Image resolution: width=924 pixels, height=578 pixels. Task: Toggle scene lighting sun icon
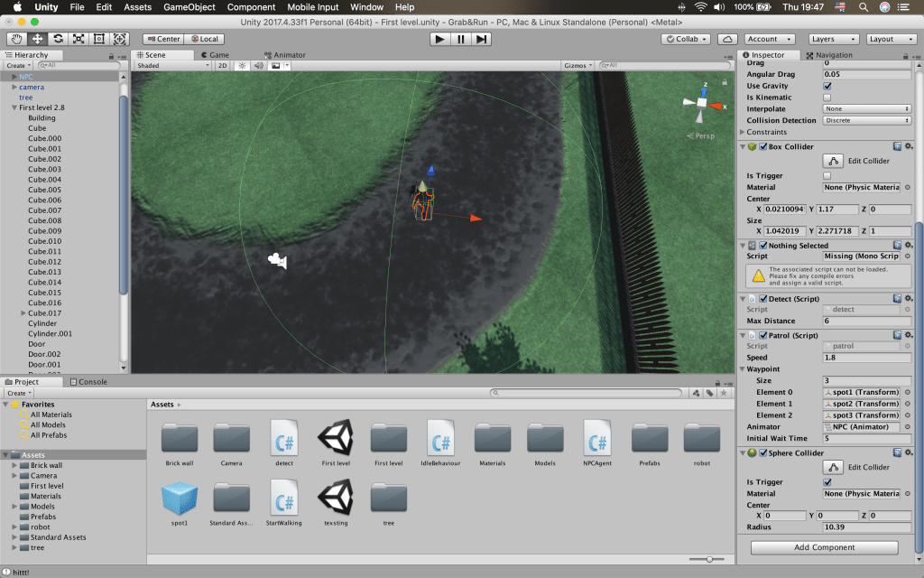pos(242,66)
